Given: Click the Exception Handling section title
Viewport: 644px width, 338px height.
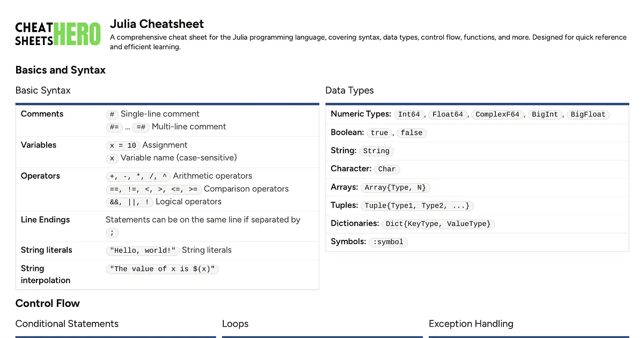Looking at the screenshot, I should coord(471,324).
